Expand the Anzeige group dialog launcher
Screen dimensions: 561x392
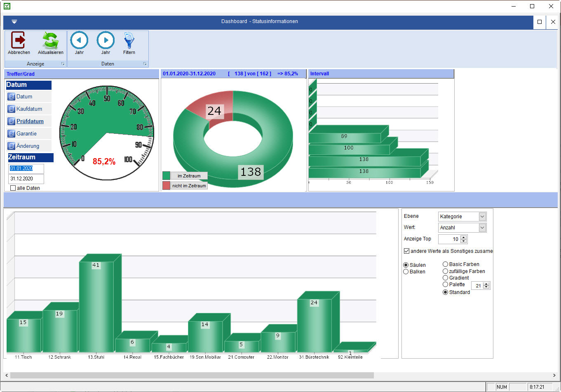pyautogui.click(x=63, y=64)
